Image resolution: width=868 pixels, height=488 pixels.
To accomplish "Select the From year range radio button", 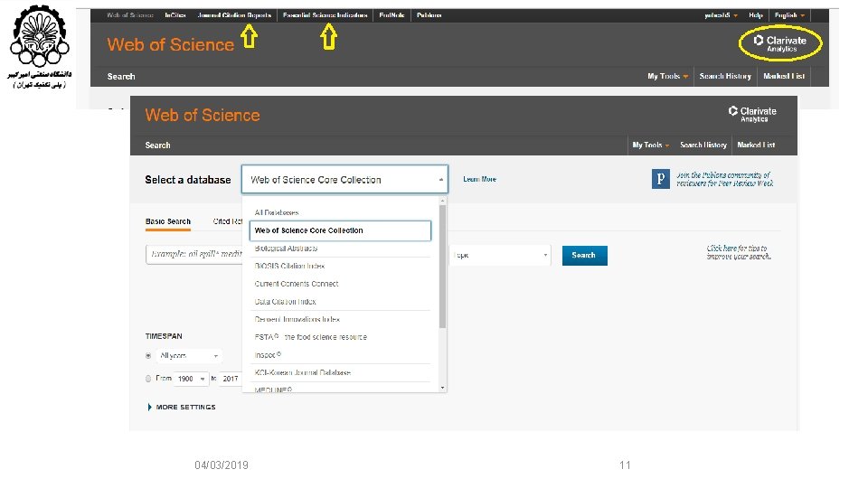I will [148, 379].
